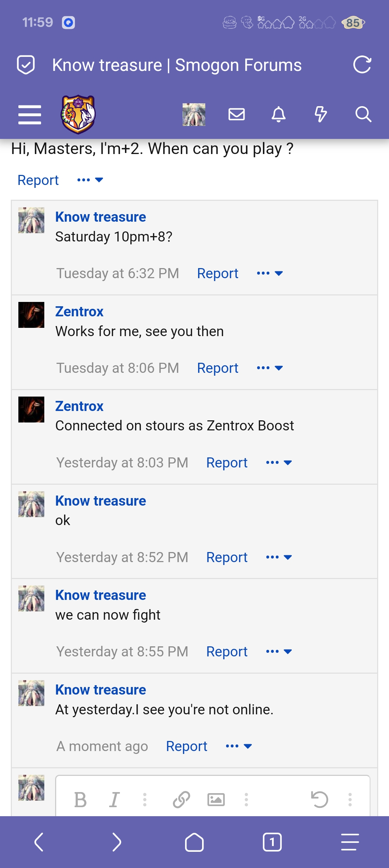Open the browser menu in bottom bar

coord(350,842)
